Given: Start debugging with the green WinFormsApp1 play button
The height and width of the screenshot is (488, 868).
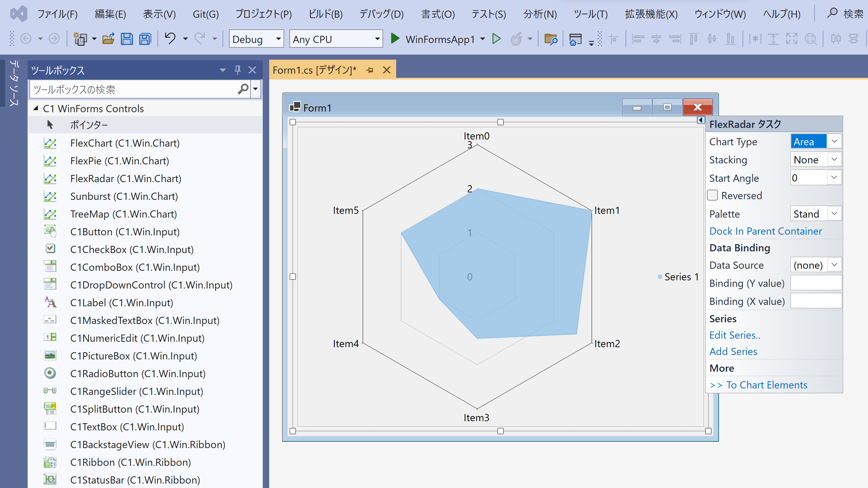Looking at the screenshot, I should click(x=395, y=39).
